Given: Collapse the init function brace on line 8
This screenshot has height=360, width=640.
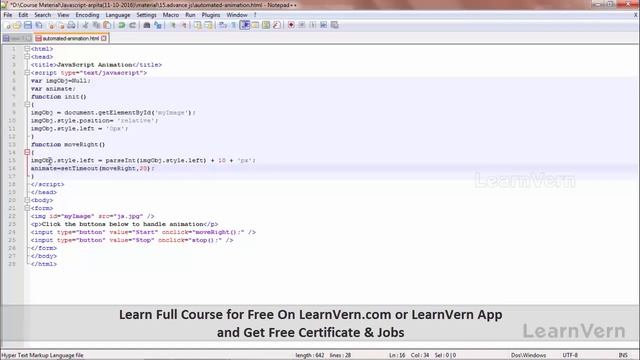Looking at the screenshot, I should (x=27, y=104).
